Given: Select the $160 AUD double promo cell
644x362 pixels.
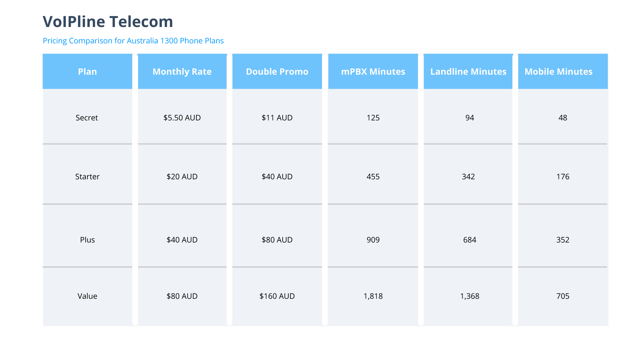Looking at the screenshot, I should [277, 296].
